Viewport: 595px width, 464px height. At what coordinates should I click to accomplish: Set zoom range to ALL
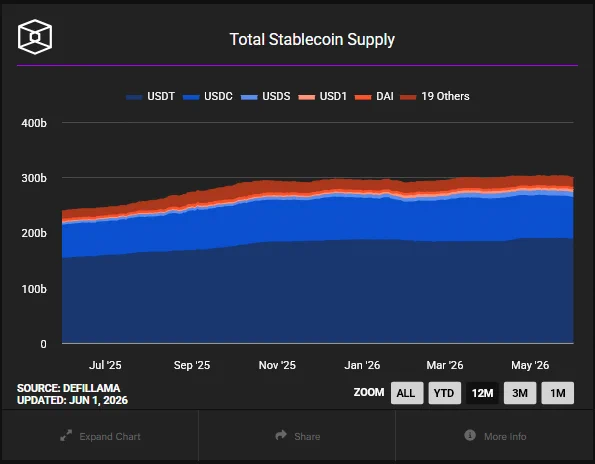click(x=407, y=393)
